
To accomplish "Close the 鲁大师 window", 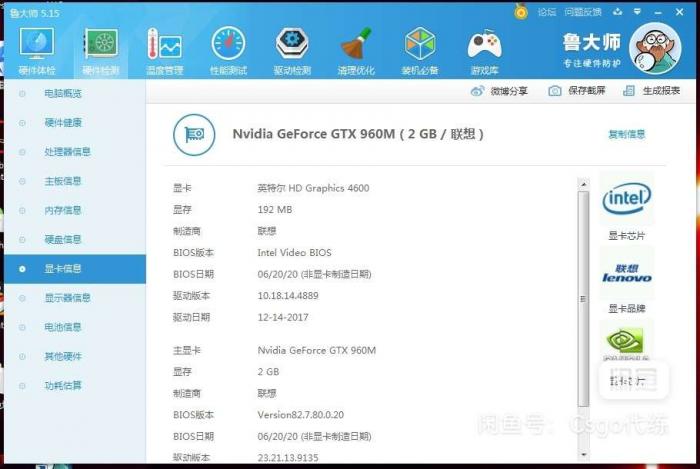I will click(679, 12).
